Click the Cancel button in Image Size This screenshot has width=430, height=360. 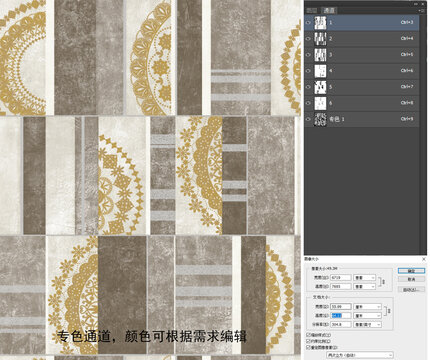click(x=411, y=279)
